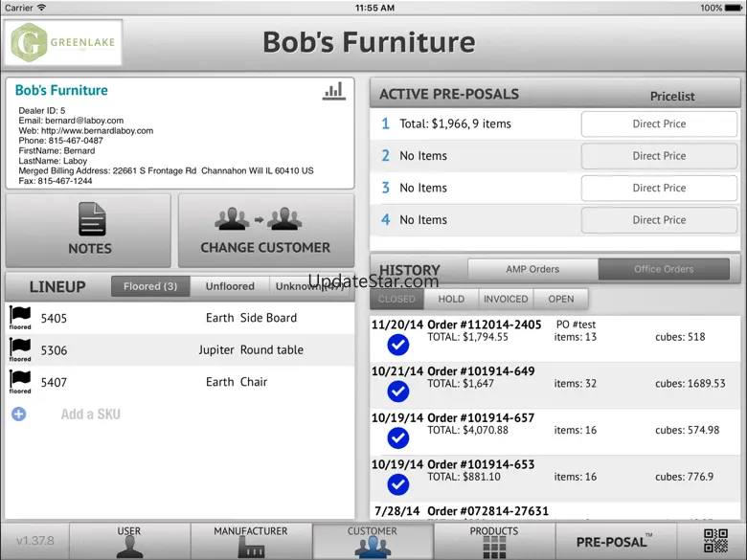Image resolution: width=747 pixels, height=560 pixels.
Task: Toggle checkmark on order #101914-649
Action: (x=397, y=391)
